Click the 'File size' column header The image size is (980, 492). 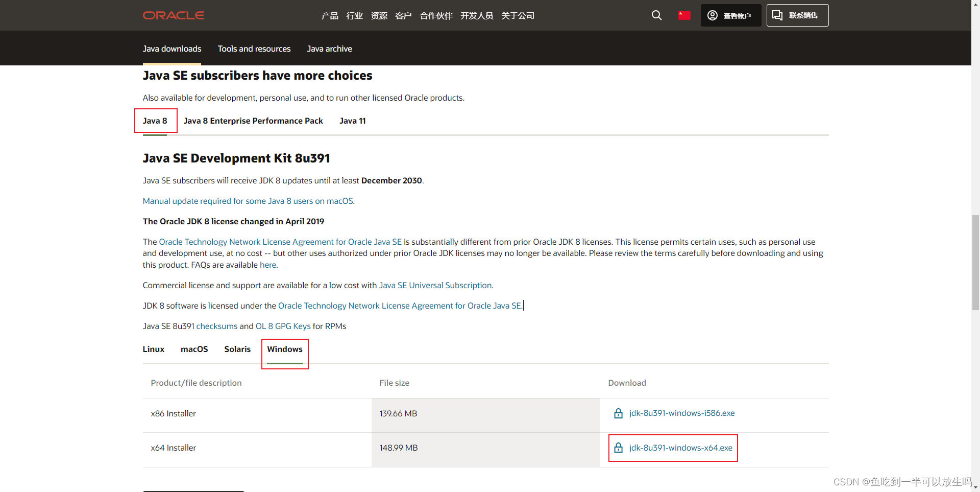click(x=394, y=383)
